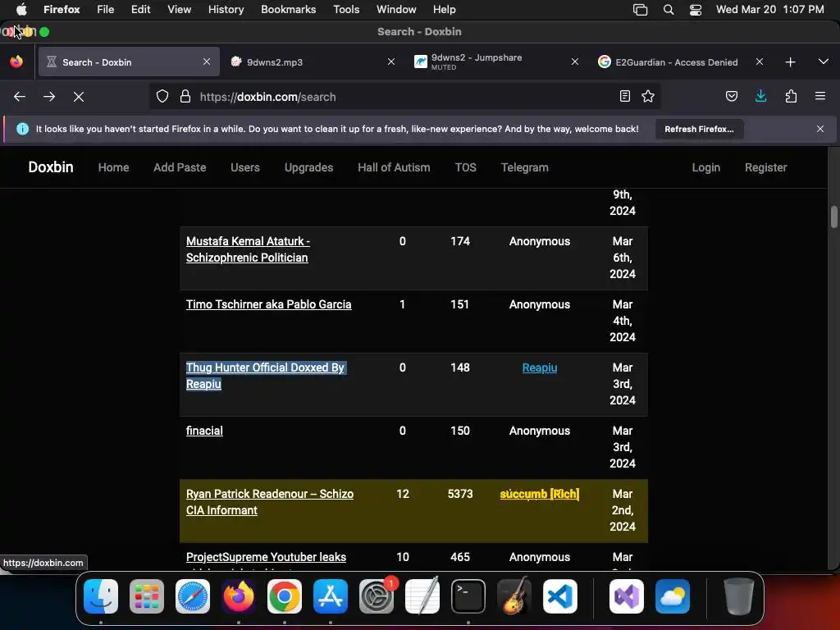Dismiss the Firefox refresh notification bar

(820, 129)
